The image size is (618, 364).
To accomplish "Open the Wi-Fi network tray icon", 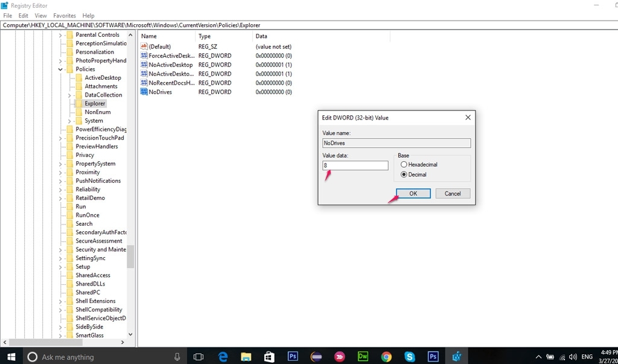I will point(562,357).
